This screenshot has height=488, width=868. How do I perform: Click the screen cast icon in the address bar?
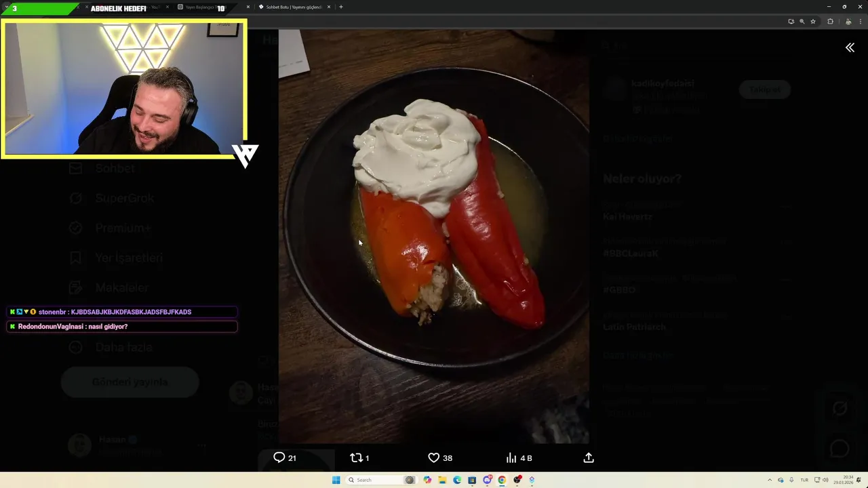[x=791, y=22]
